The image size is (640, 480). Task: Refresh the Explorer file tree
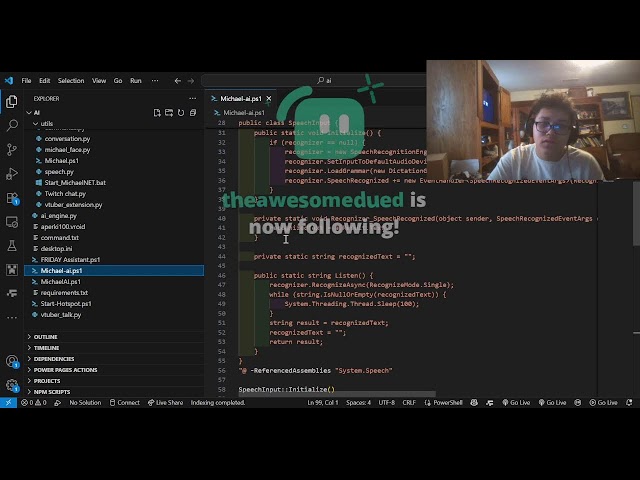point(181,113)
